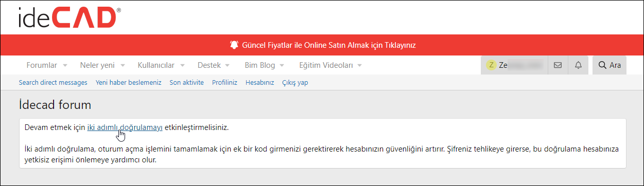
Task: Expand the Destek dropdown arrow
Action: (x=227, y=66)
